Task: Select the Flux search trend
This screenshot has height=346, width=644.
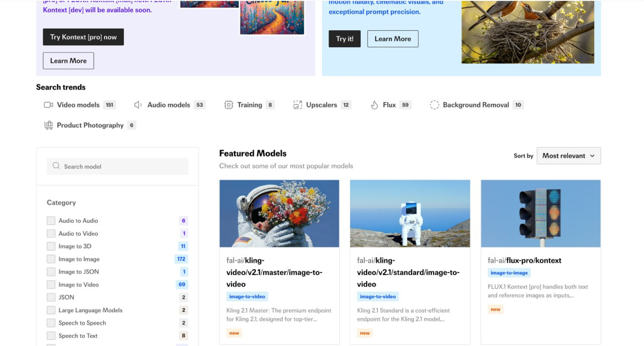Action: [391, 105]
